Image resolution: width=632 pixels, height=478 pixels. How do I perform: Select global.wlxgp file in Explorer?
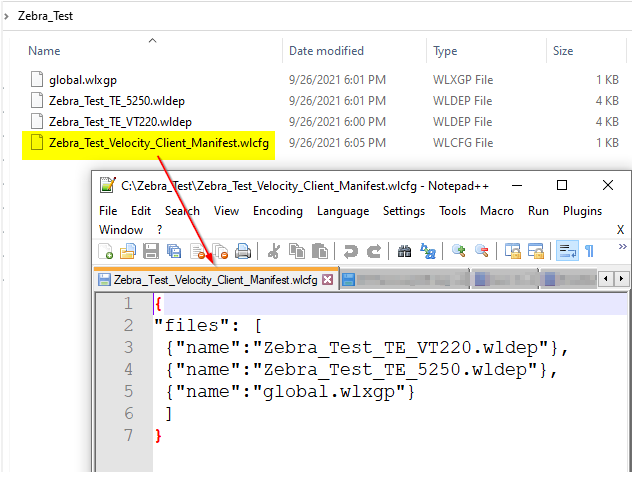tap(83, 80)
